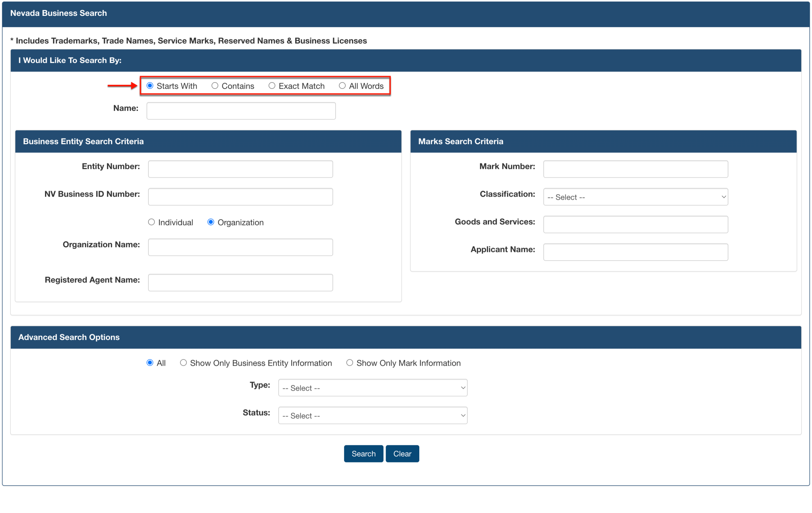Click the 'Registered Agent Name:' label
This screenshot has height=513, width=812.
[92, 280]
